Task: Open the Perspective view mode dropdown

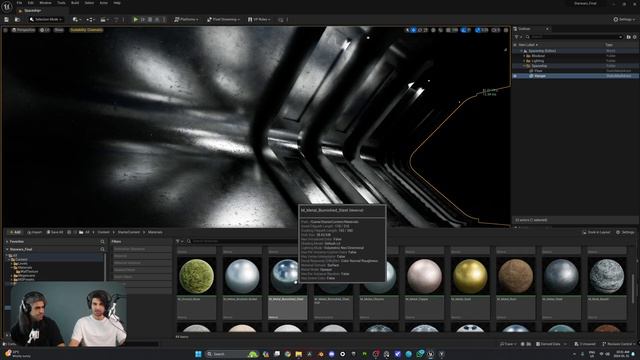Action: 24,30
